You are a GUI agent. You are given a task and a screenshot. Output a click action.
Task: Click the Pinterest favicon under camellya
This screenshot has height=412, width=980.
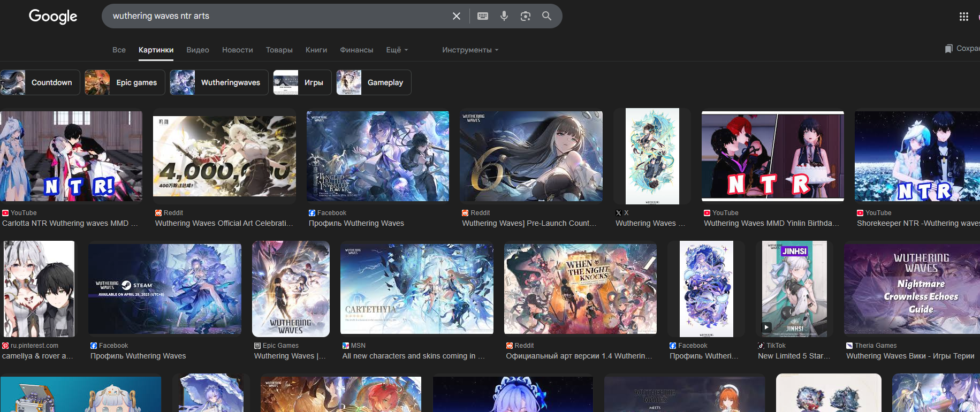pyautogui.click(x=5, y=346)
